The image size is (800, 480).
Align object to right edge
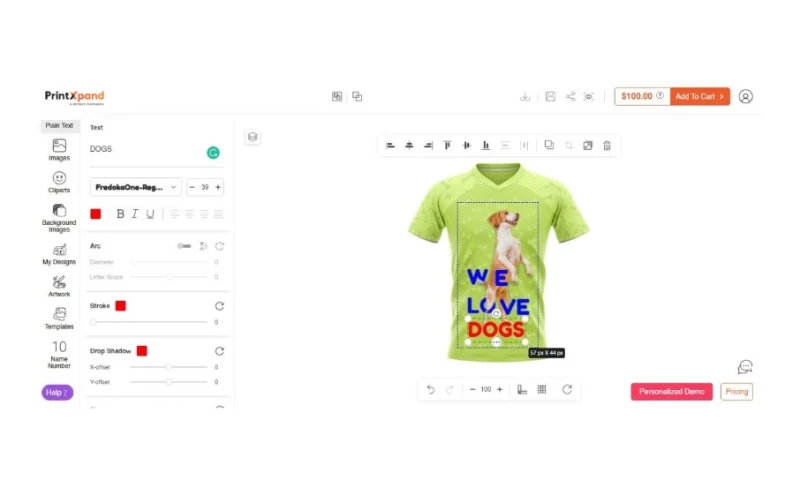click(429, 145)
